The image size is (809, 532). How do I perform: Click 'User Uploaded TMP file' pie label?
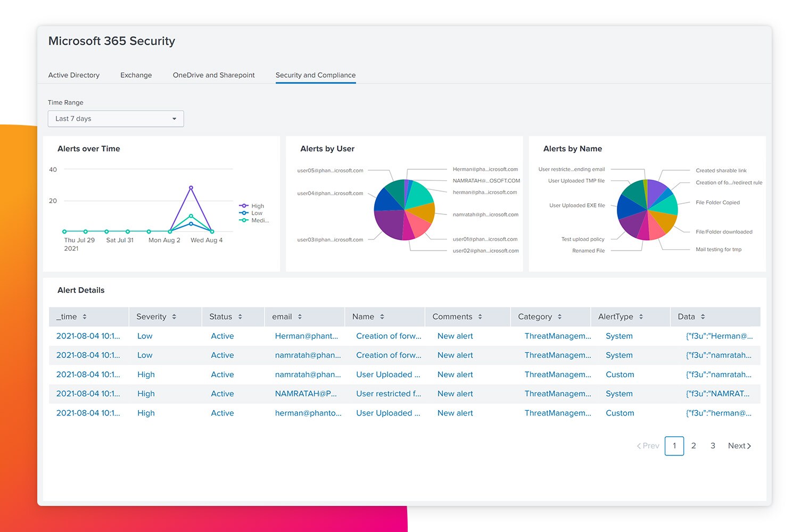pyautogui.click(x=576, y=181)
